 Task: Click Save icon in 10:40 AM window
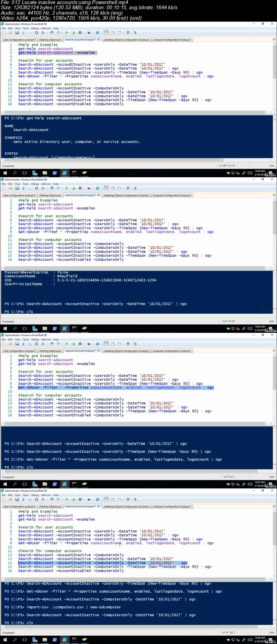point(17,33)
